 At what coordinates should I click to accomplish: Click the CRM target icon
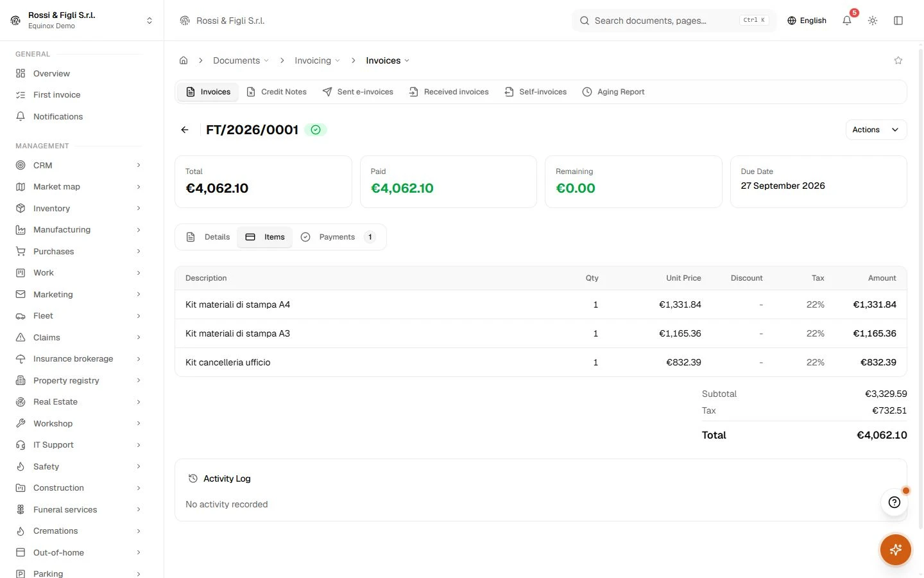coord(21,165)
